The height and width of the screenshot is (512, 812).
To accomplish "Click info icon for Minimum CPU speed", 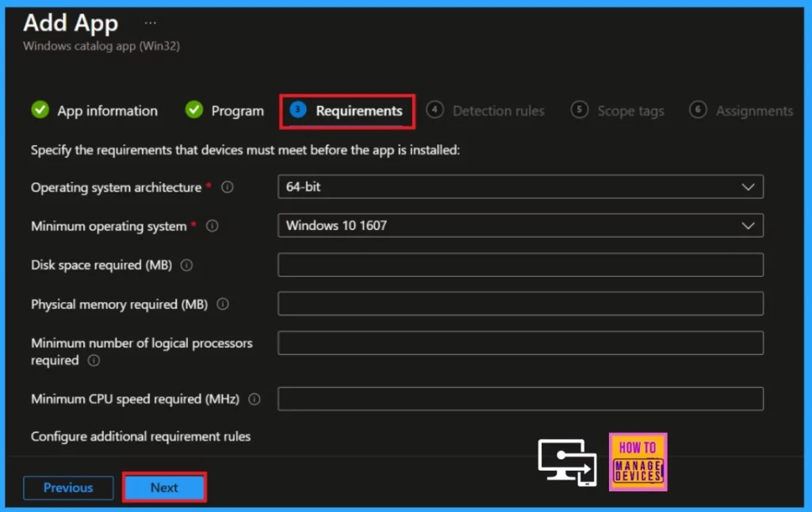I will pyautogui.click(x=255, y=399).
